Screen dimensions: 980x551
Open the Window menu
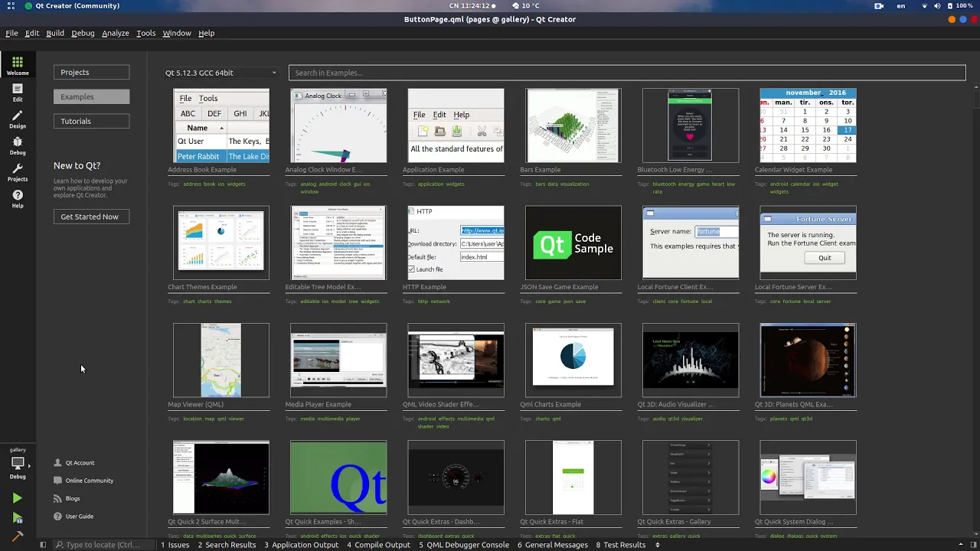click(x=177, y=33)
